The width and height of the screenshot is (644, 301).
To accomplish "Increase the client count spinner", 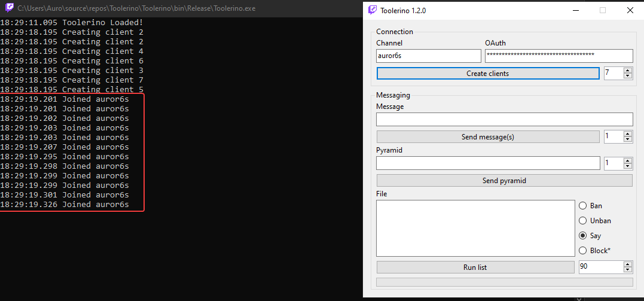I will (x=628, y=71).
